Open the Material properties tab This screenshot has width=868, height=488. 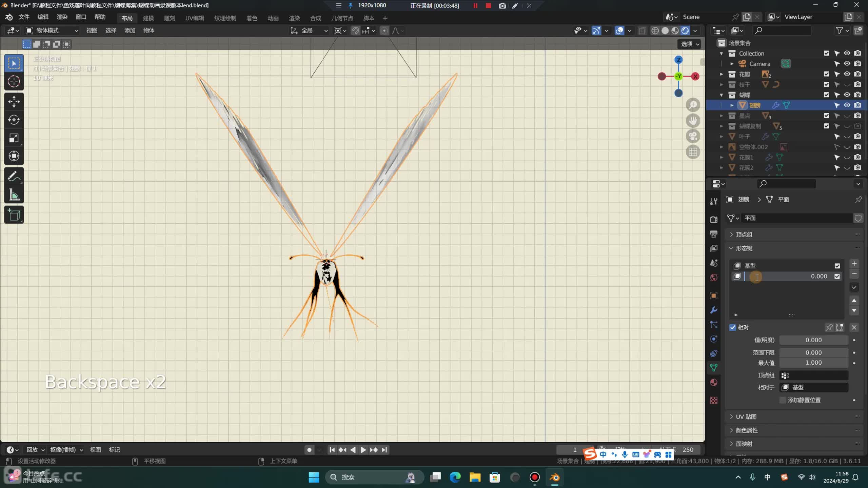[714, 382]
